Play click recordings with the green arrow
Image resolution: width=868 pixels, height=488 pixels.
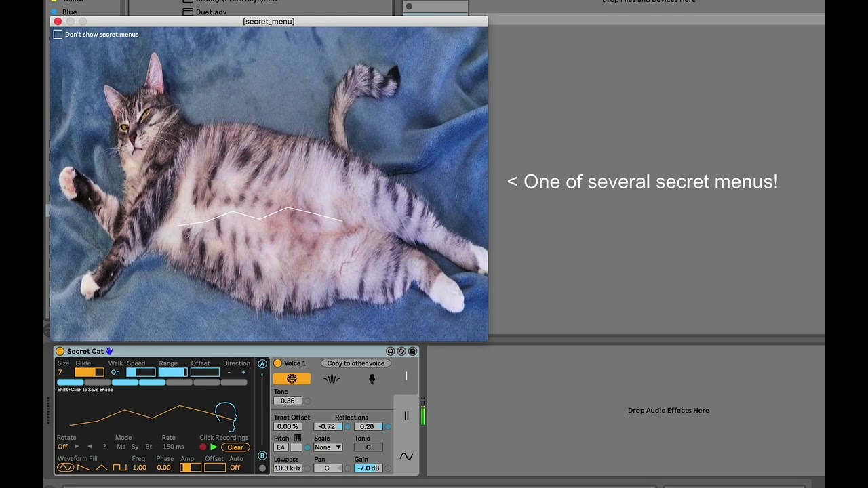point(214,447)
